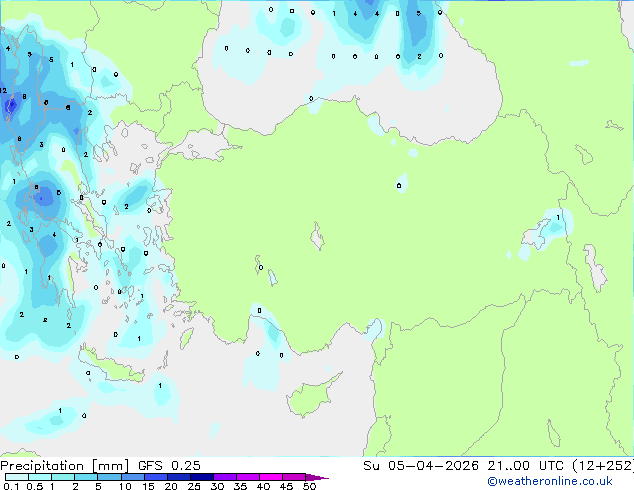The height and width of the screenshot is (490, 634).
Task: Click the '(12+252)' forecast offset text
Action: 603,466
